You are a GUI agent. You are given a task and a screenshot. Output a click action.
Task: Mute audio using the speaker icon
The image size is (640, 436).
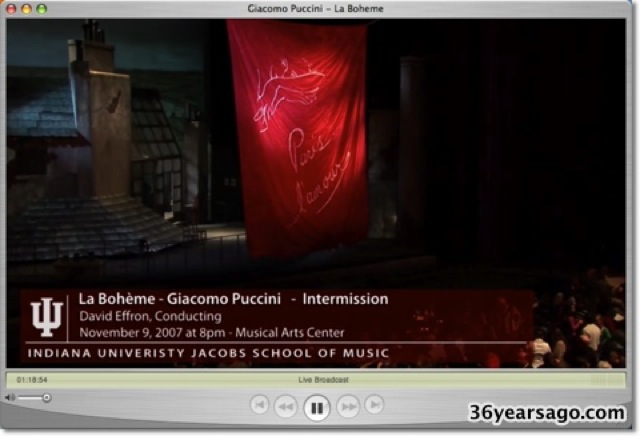10,397
